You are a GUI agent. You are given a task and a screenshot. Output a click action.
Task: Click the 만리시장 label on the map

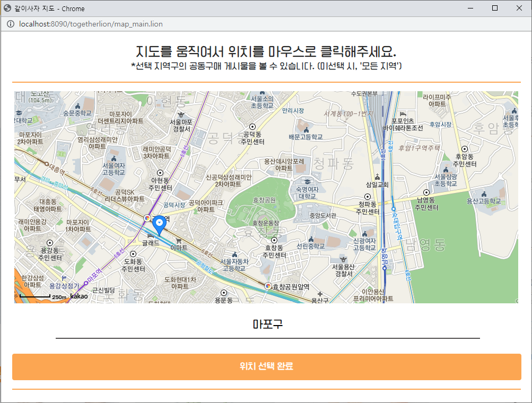tap(293, 111)
